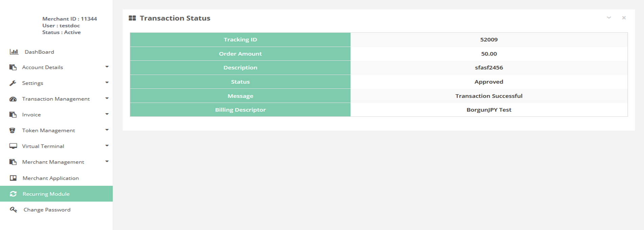Open the Merchant Application link
644x230 pixels.
(51, 178)
